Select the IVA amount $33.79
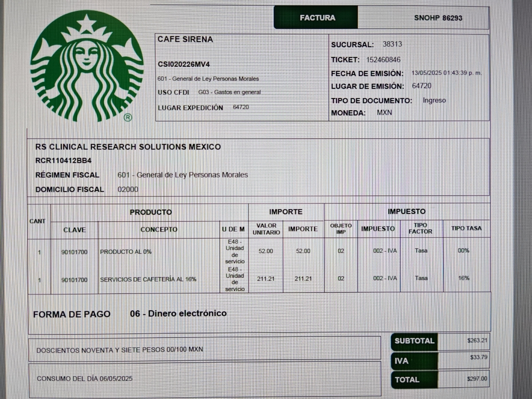Viewport: 532px width, 399px height. pyautogui.click(x=478, y=357)
